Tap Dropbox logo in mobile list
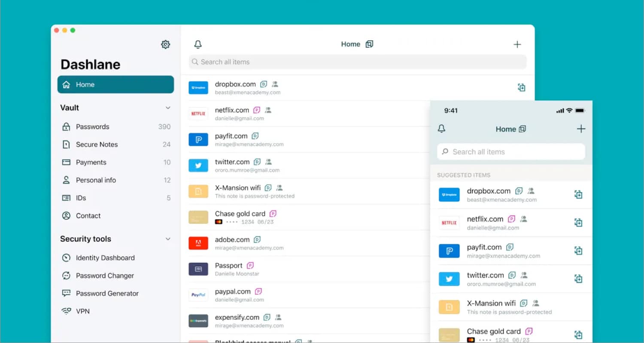This screenshot has height=343, width=644. coord(449,195)
